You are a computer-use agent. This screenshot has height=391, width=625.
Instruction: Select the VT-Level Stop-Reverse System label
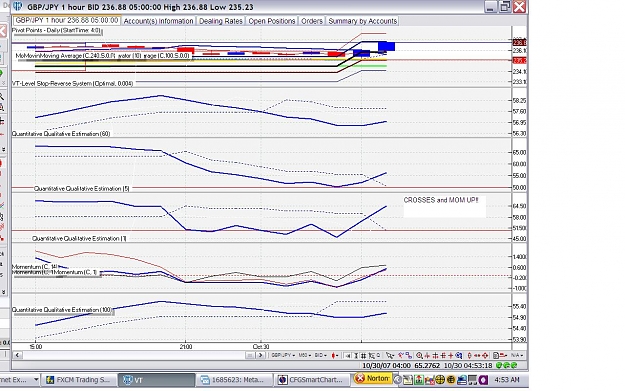click(x=73, y=84)
